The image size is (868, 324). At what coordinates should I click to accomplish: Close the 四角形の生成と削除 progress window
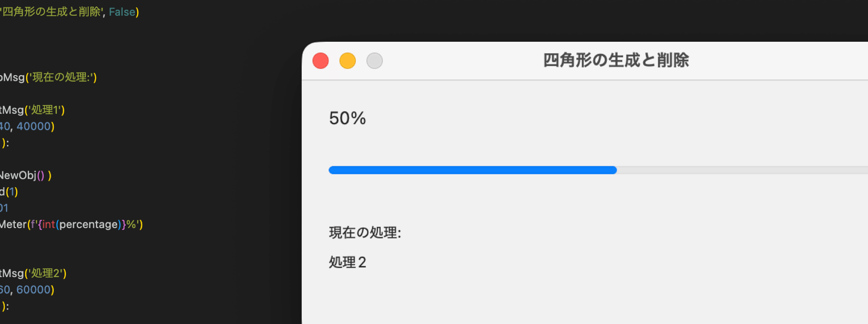[x=321, y=61]
